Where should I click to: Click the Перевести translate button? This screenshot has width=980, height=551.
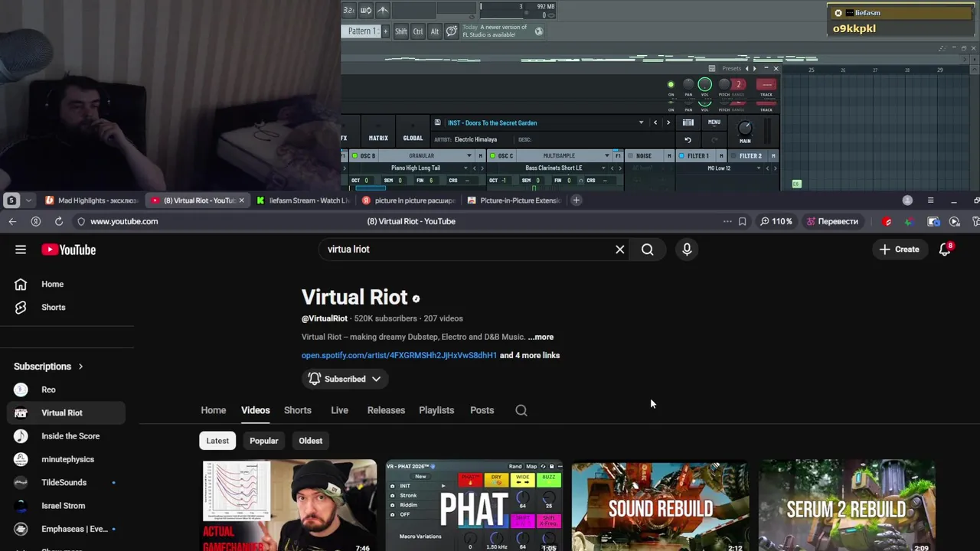pos(831,221)
